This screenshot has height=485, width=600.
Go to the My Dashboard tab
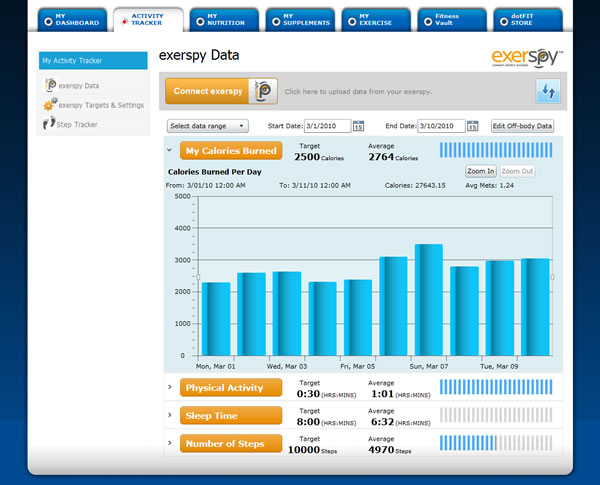click(72, 19)
